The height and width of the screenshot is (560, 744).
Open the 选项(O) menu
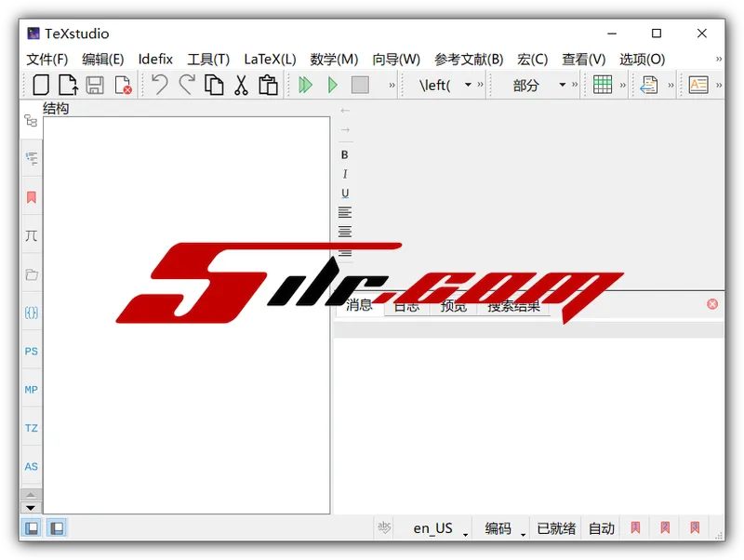pyautogui.click(x=642, y=60)
